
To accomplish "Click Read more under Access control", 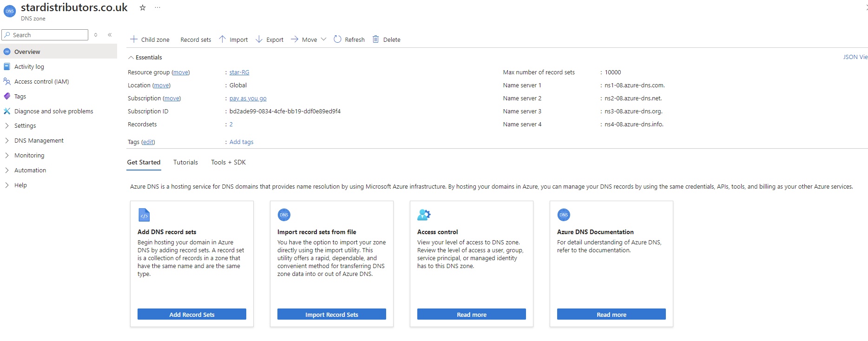I will 472,315.
